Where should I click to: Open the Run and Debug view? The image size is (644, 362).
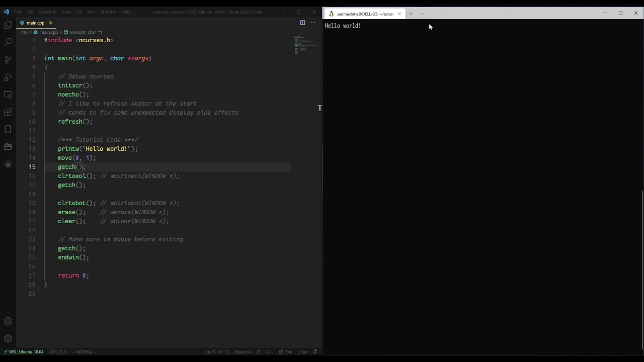pyautogui.click(x=8, y=77)
